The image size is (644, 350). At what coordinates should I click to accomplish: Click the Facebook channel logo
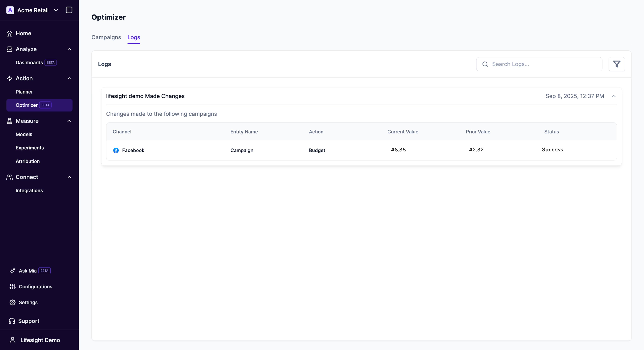click(116, 150)
